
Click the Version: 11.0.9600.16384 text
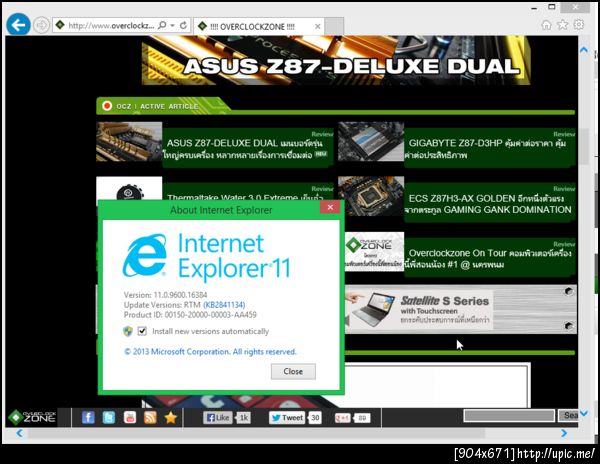pos(165,295)
